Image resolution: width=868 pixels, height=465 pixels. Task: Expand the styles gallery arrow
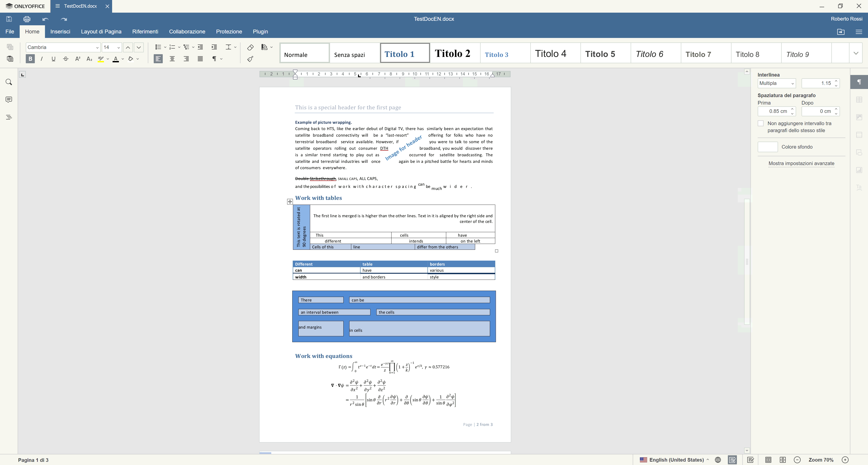[856, 53]
